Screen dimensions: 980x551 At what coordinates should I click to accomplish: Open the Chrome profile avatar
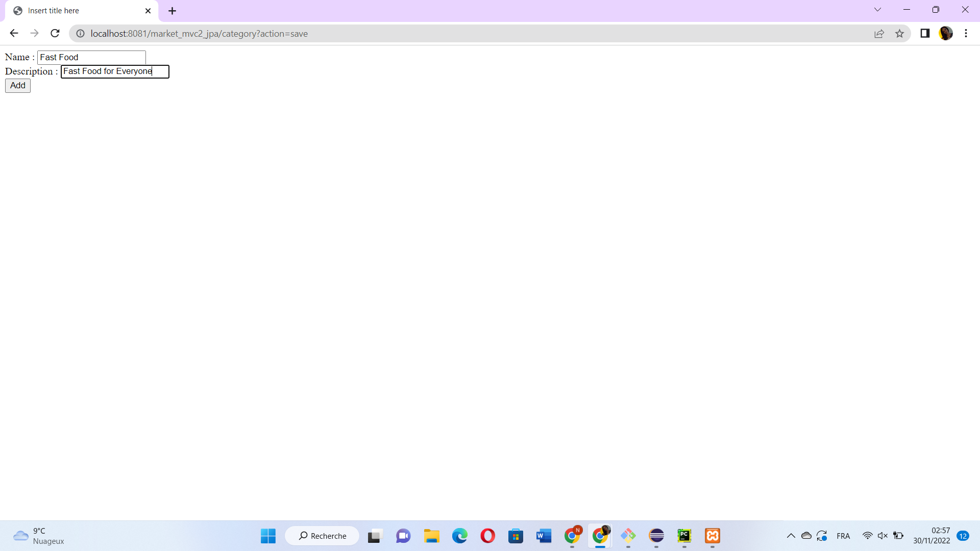tap(946, 34)
